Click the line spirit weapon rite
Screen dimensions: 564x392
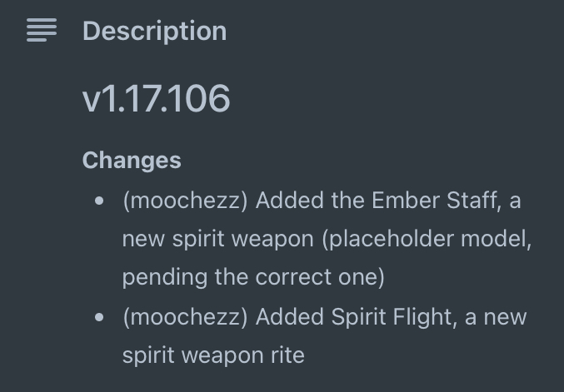tap(213, 355)
